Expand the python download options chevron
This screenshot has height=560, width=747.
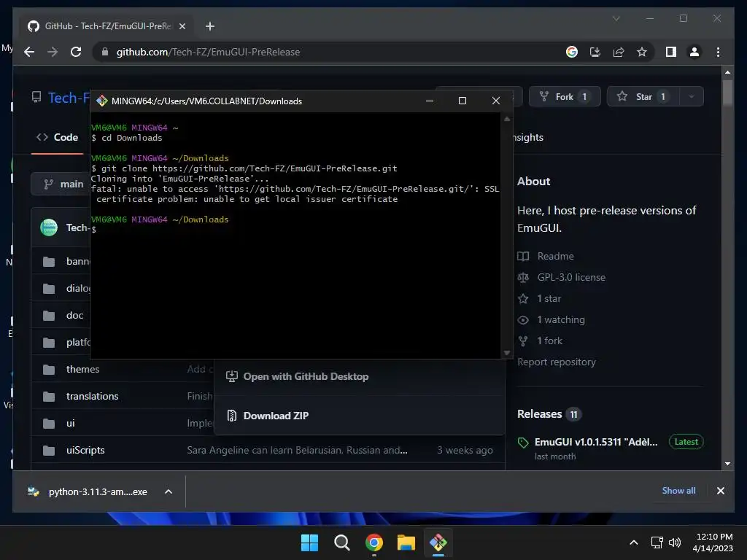point(169,491)
